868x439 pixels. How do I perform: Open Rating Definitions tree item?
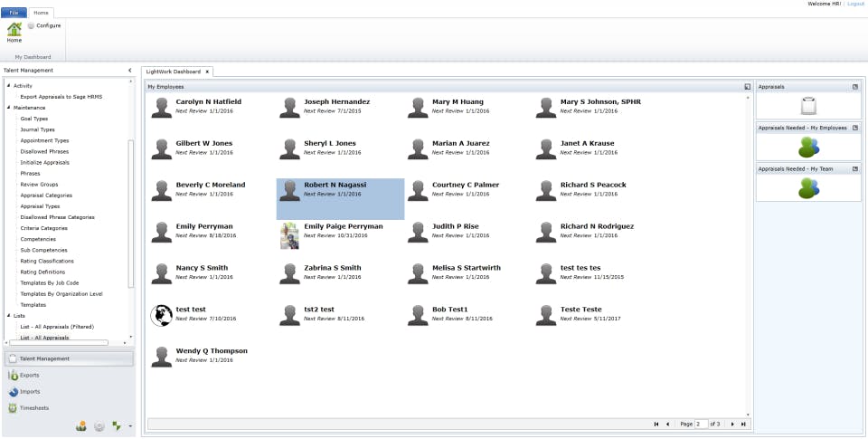(42, 272)
